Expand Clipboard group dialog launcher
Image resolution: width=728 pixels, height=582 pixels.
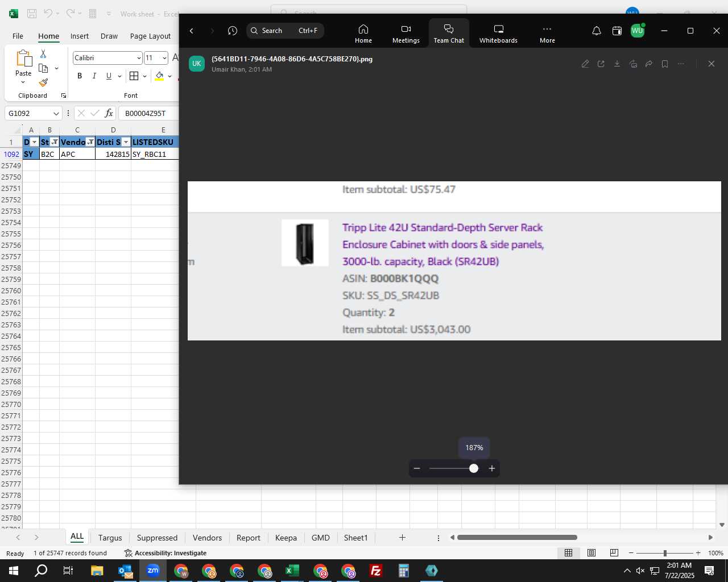[x=64, y=95]
